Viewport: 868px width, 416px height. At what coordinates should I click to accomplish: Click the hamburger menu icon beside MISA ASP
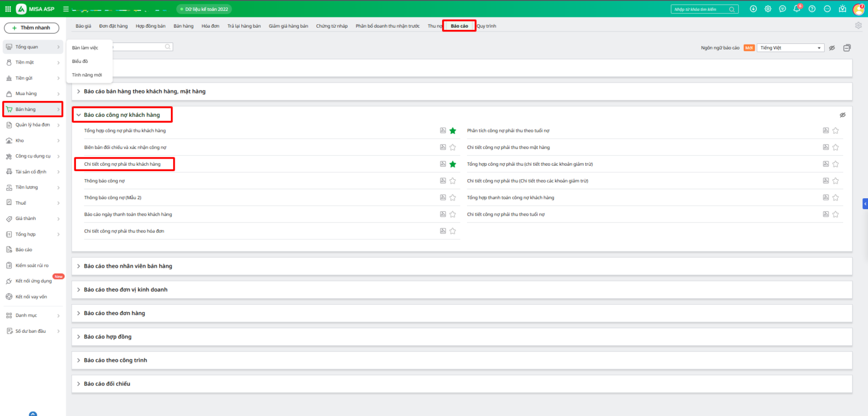tap(66, 9)
